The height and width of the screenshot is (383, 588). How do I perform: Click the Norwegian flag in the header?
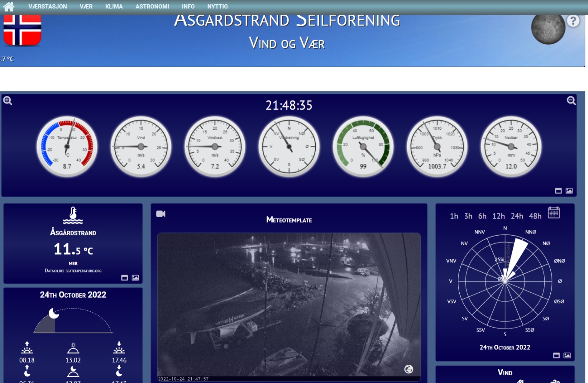(x=22, y=29)
